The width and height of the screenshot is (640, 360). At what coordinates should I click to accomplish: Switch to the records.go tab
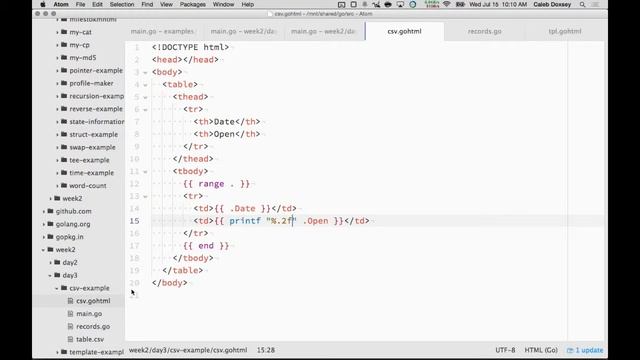(484, 31)
